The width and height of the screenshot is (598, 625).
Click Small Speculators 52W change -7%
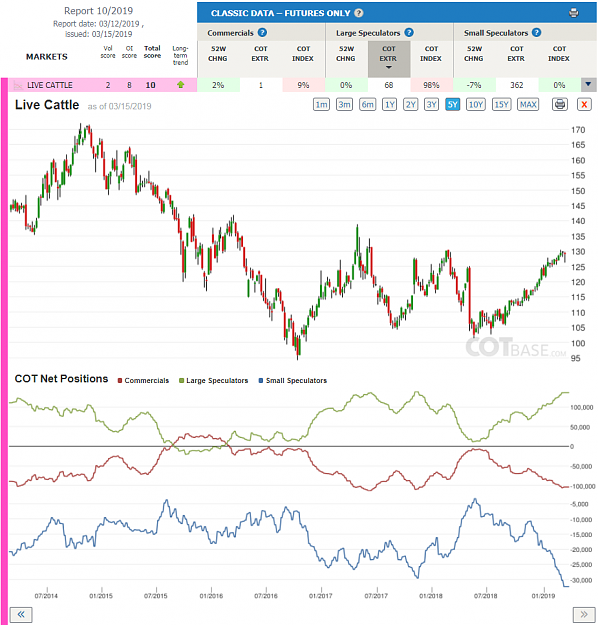[474, 85]
